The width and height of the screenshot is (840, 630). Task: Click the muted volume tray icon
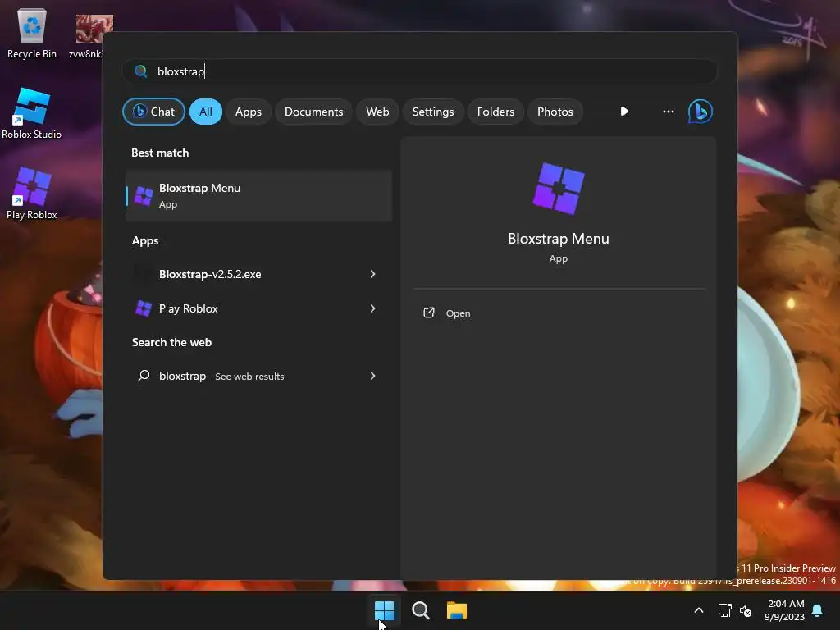745,610
